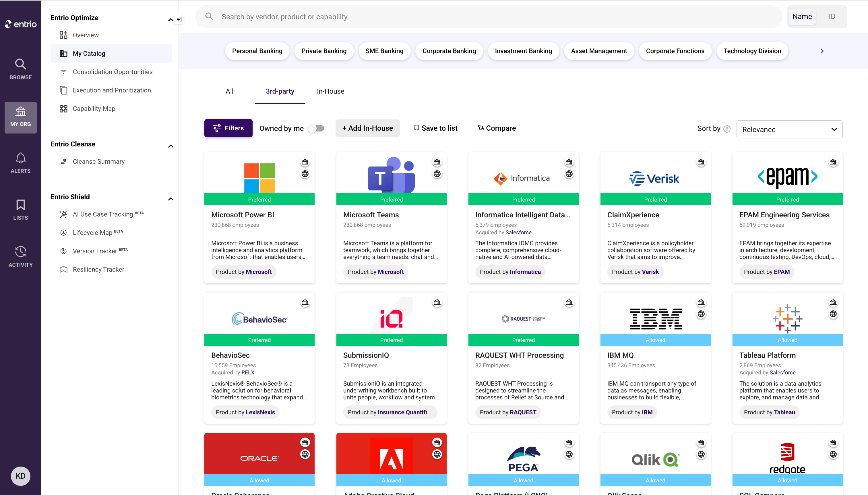This screenshot has width=868, height=495.
Task: Open AI Use Case Tracking
Action: 111,214
